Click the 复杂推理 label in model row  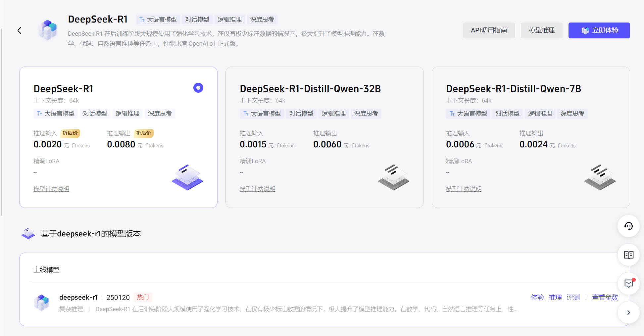pos(71,309)
